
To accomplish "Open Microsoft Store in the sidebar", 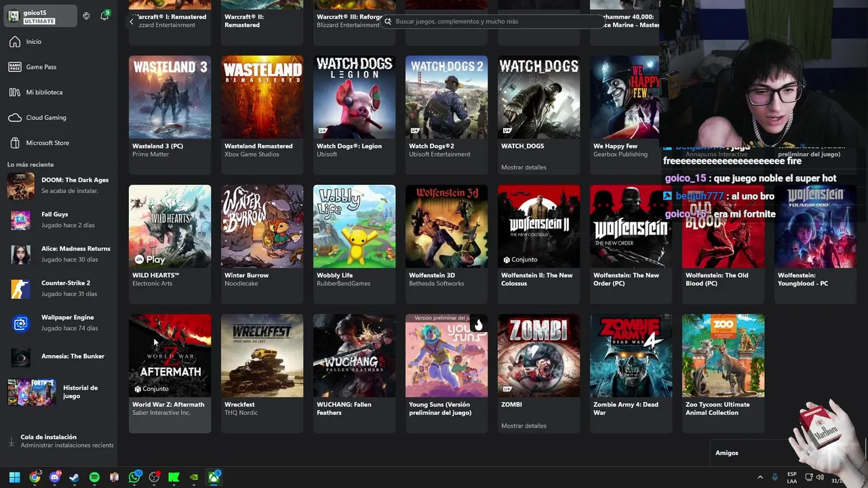I will 59,143.
